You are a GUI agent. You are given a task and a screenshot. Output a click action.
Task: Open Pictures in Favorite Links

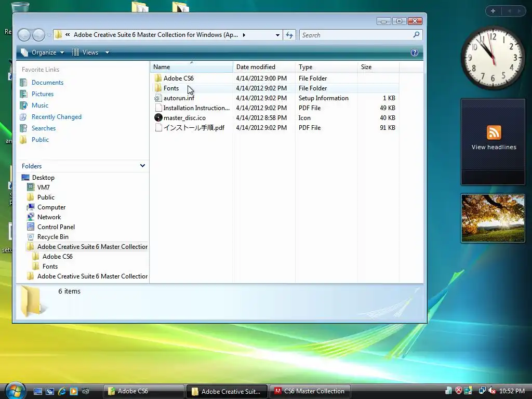pyautogui.click(x=43, y=94)
